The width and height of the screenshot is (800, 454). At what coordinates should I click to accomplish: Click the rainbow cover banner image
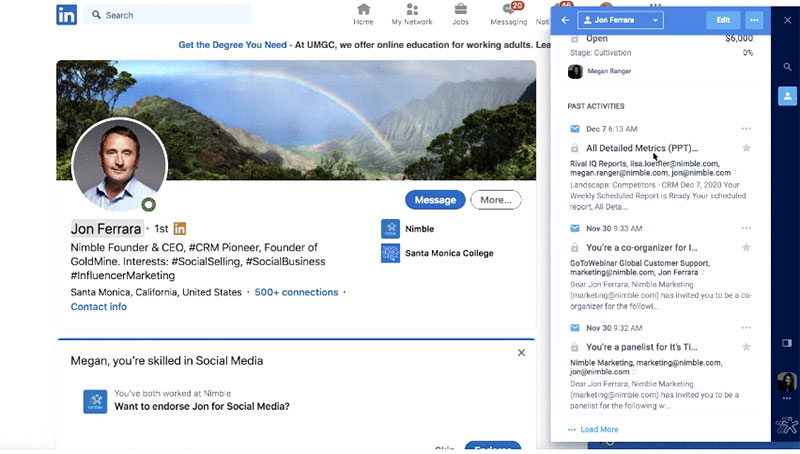tap(296, 120)
